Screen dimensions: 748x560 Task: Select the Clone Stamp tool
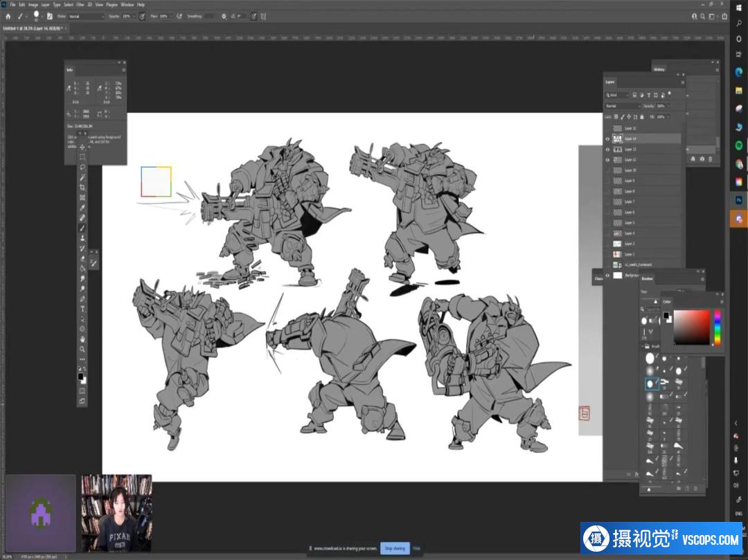pos(82,238)
